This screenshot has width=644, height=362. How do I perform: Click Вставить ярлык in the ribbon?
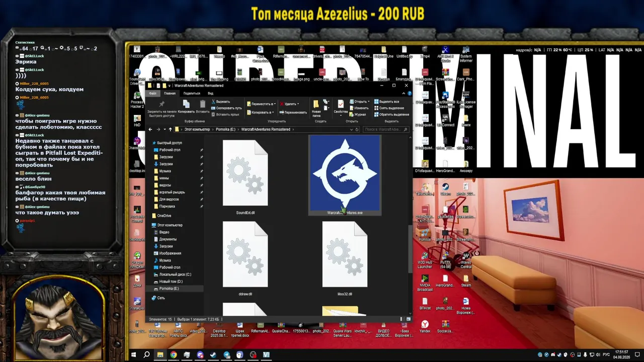pos(225,115)
